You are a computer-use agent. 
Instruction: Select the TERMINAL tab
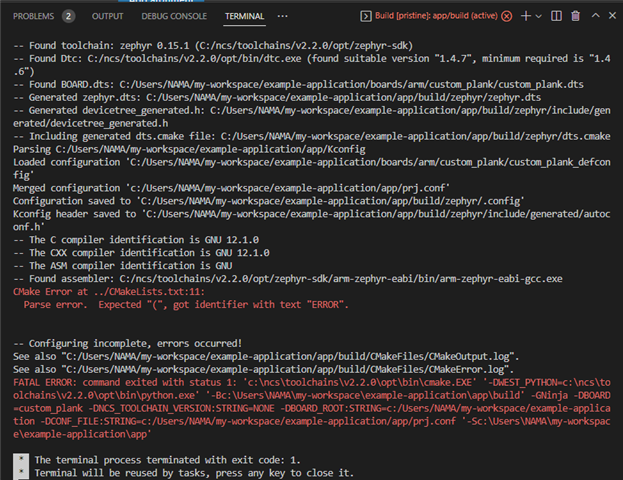(x=244, y=16)
